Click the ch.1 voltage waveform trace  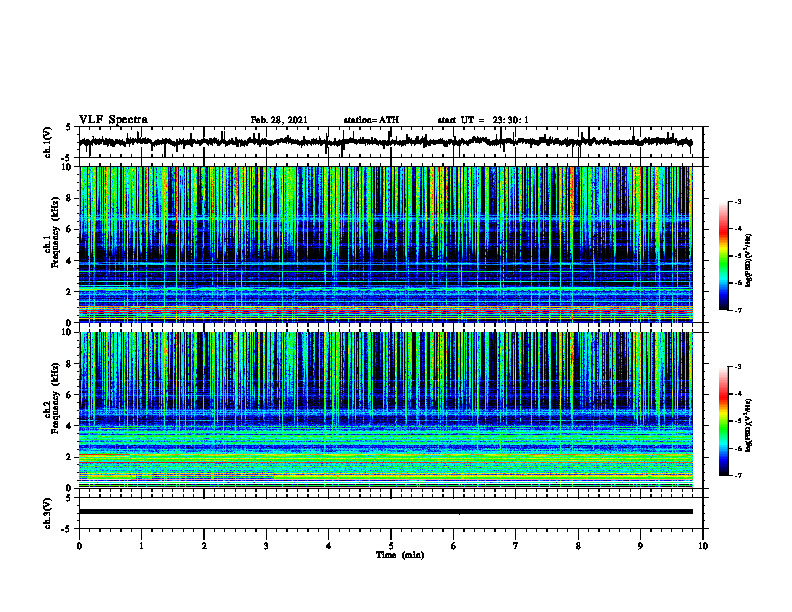tap(385, 142)
